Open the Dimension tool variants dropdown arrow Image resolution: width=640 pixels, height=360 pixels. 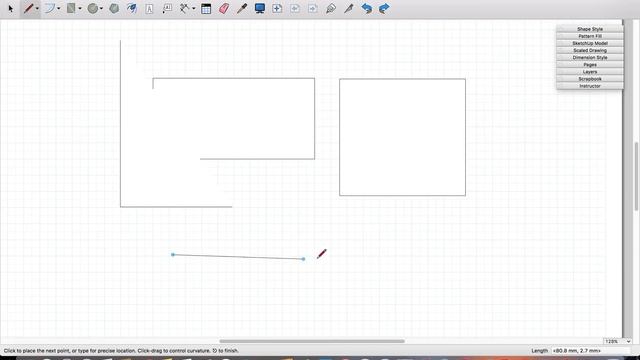193,9
